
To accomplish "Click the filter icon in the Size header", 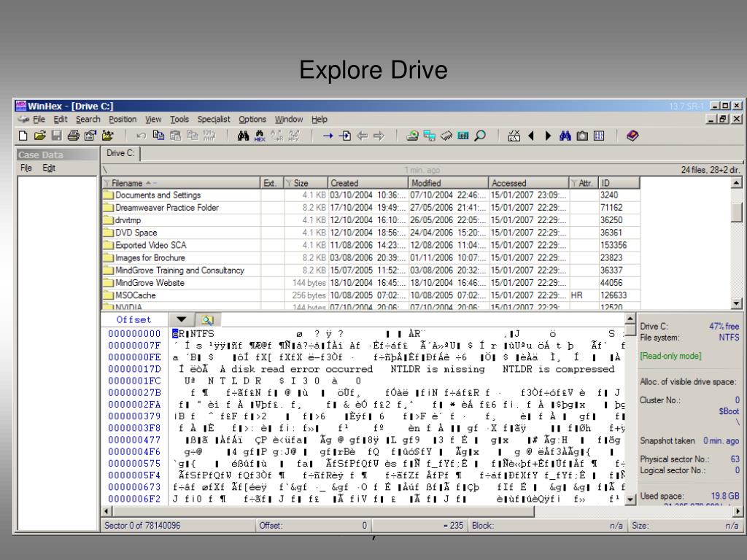I will click(x=289, y=183).
